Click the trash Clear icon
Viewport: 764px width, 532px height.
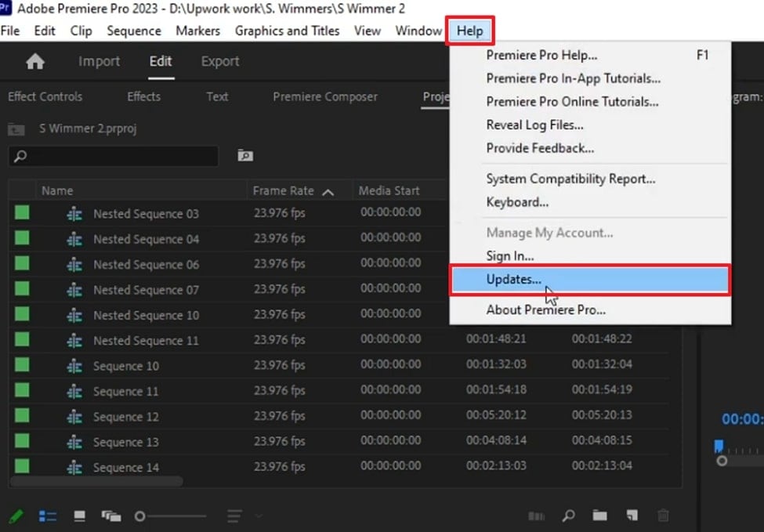(x=663, y=516)
